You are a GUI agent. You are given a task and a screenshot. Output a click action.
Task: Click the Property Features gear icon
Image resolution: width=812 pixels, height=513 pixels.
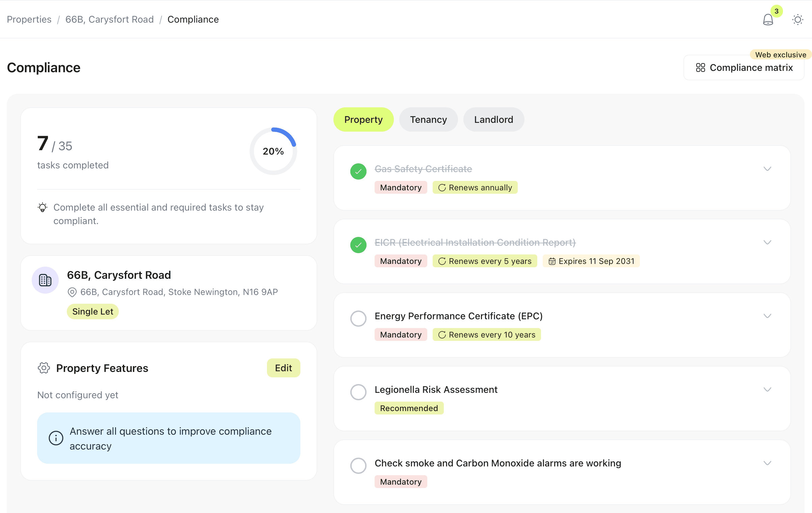[44, 368]
